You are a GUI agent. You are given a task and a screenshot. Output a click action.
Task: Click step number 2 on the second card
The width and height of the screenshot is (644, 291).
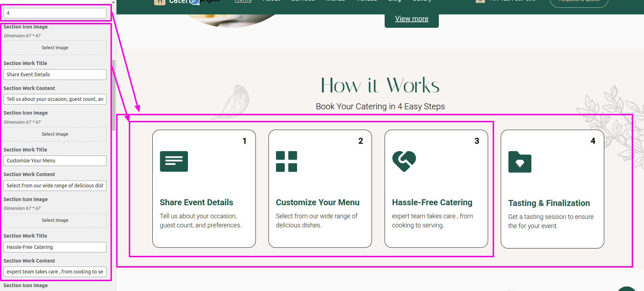point(361,141)
